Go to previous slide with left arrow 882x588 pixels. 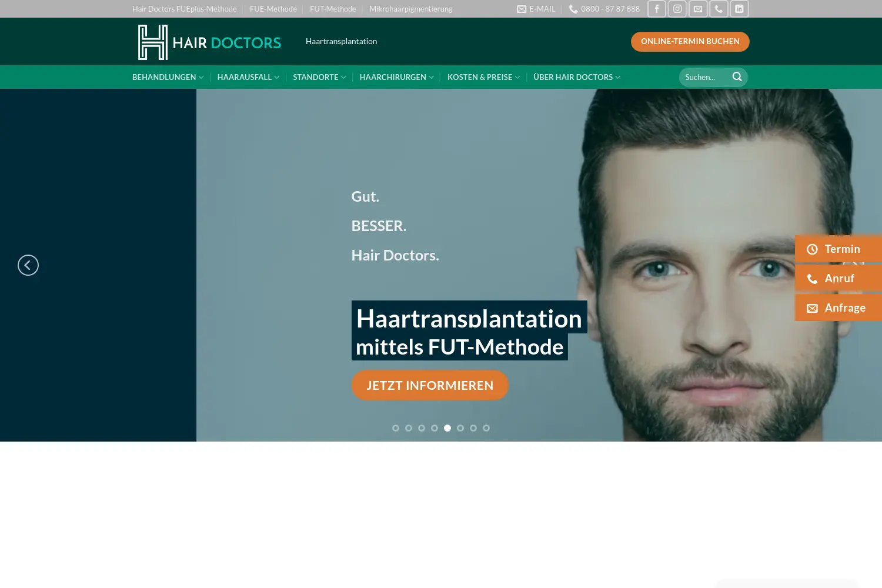tap(28, 265)
